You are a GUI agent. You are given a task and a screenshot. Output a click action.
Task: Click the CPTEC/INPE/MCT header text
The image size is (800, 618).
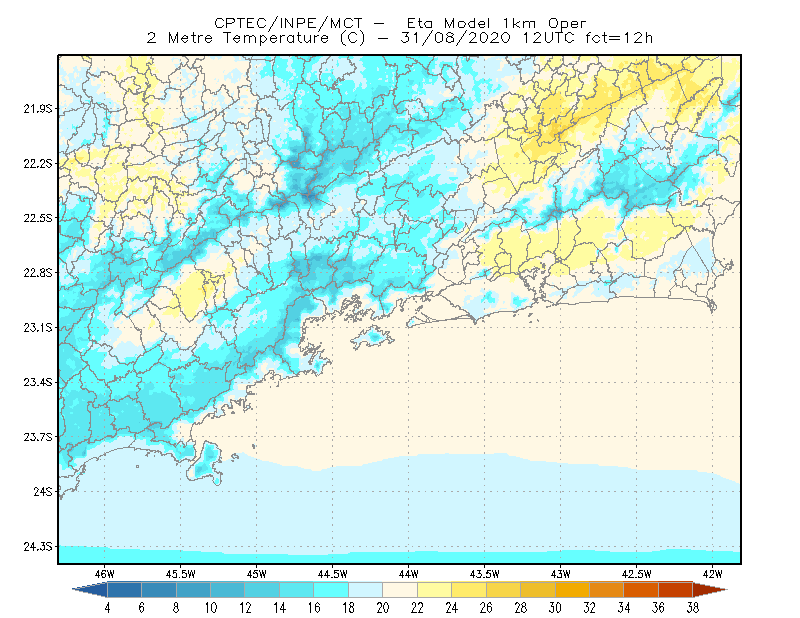tap(288, 23)
